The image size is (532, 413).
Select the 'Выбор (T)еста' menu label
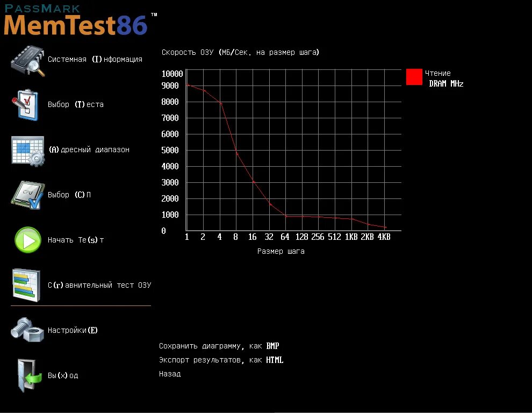click(x=76, y=105)
